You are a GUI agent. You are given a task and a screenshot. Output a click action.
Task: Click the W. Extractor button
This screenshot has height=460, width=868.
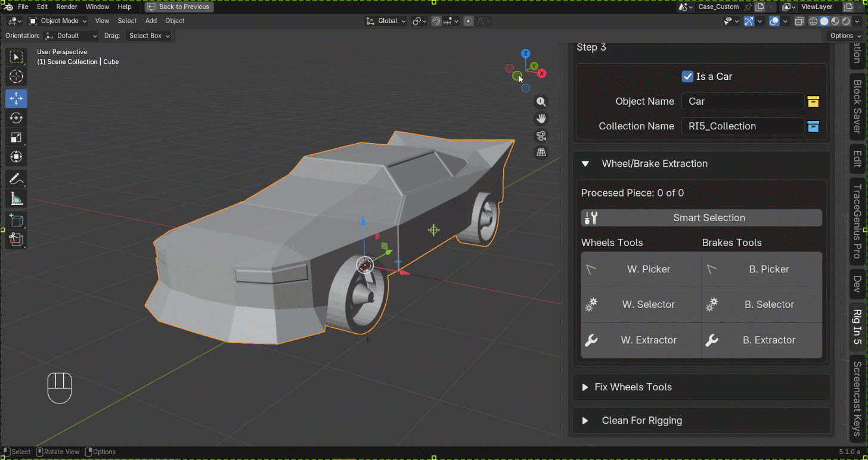click(x=641, y=340)
